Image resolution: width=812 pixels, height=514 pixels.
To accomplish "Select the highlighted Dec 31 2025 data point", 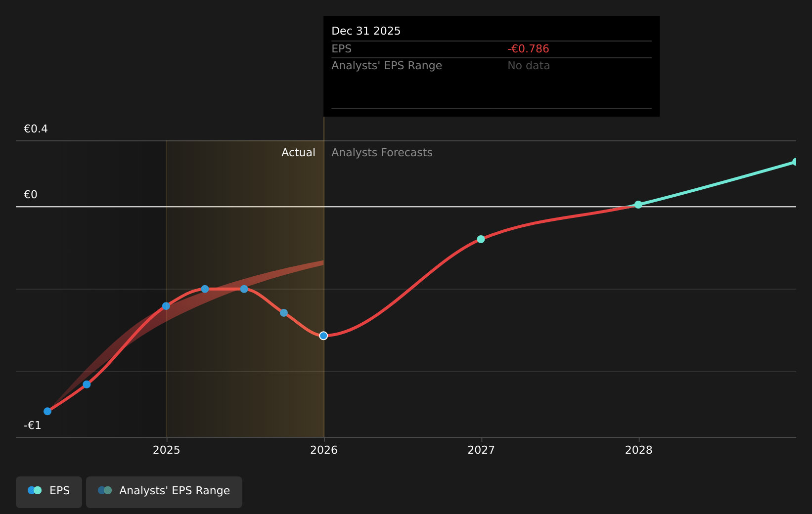I will [x=323, y=336].
